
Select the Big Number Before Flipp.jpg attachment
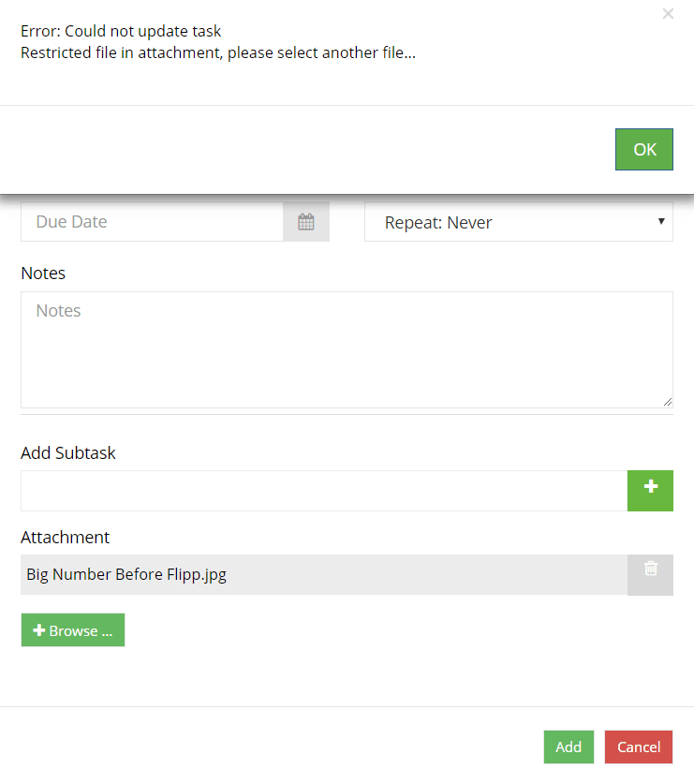pyautogui.click(x=324, y=574)
